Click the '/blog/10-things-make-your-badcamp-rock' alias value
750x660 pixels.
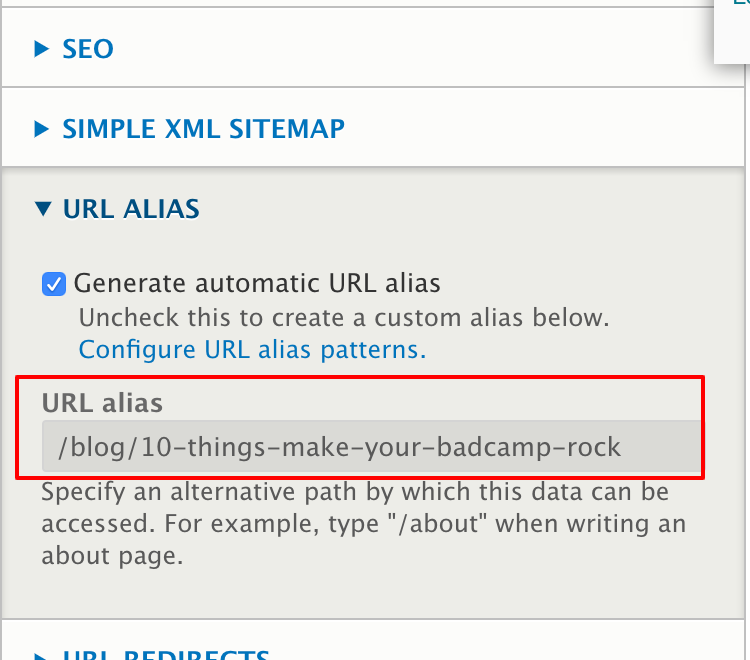tap(340, 446)
